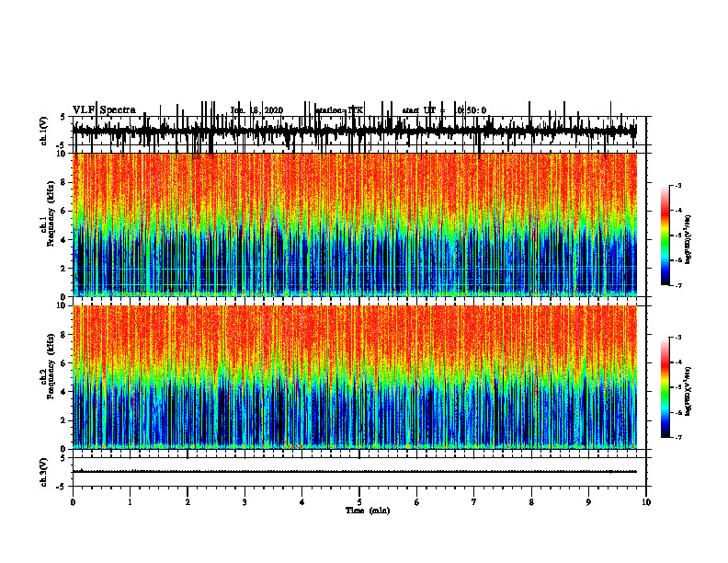Click the 'ch.3 (V)' axis label
Image resolution: width=728 pixels, height=563 pixels.
pos(44,472)
